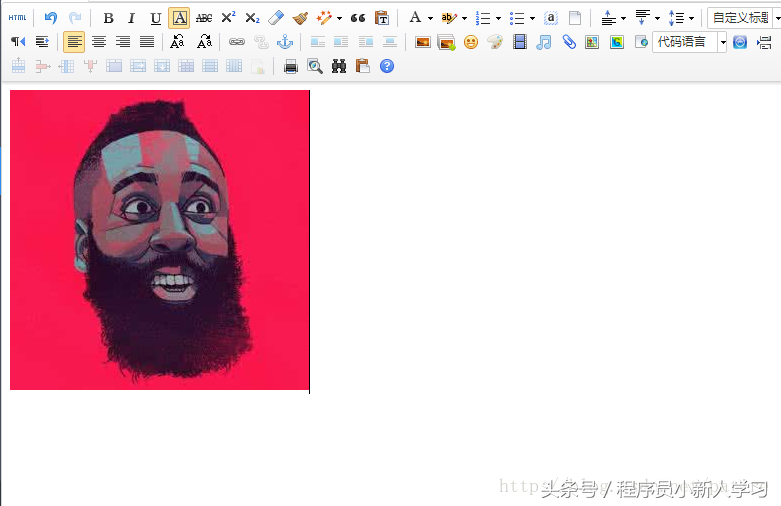The width and height of the screenshot is (781, 506).
Task: Open the scrawl drawing palette
Action: click(495, 42)
